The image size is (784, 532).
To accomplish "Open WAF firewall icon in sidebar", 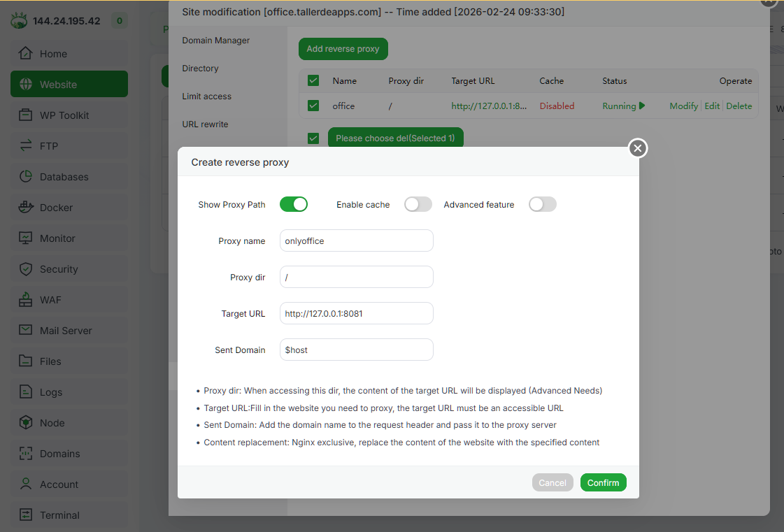I will point(26,300).
